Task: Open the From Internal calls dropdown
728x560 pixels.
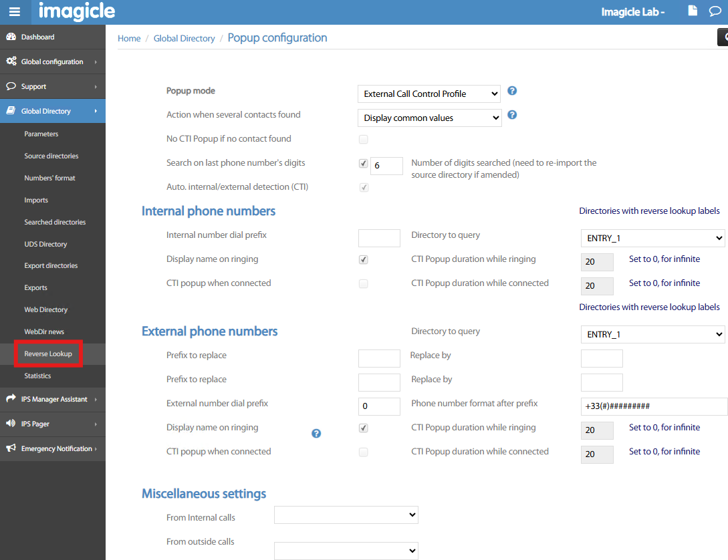Action: pos(346,515)
